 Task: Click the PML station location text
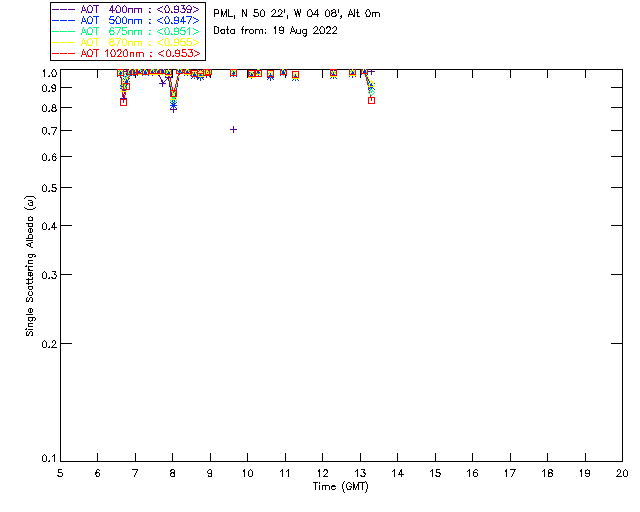[x=297, y=14]
